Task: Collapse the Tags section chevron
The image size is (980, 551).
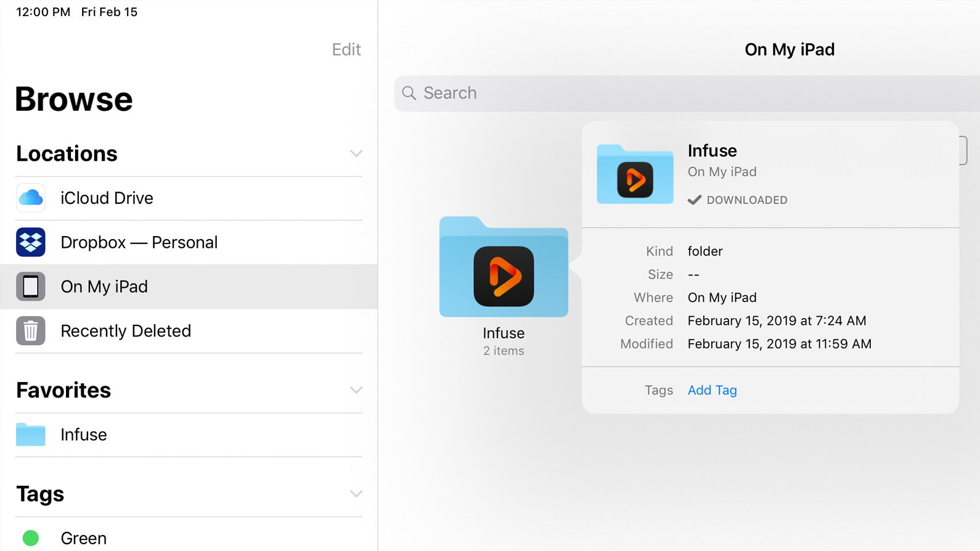Action: (x=356, y=494)
